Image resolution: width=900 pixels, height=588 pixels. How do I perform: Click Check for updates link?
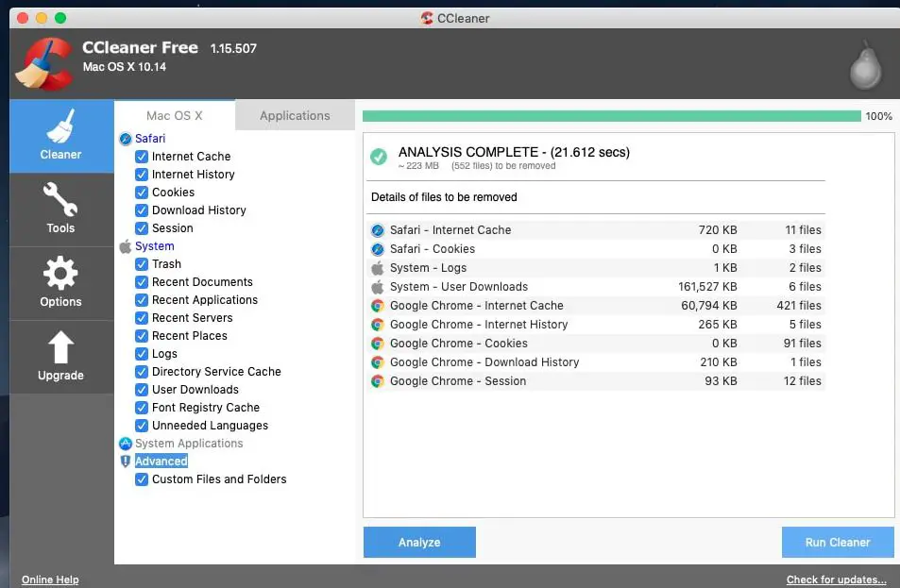click(x=836, y=580)
